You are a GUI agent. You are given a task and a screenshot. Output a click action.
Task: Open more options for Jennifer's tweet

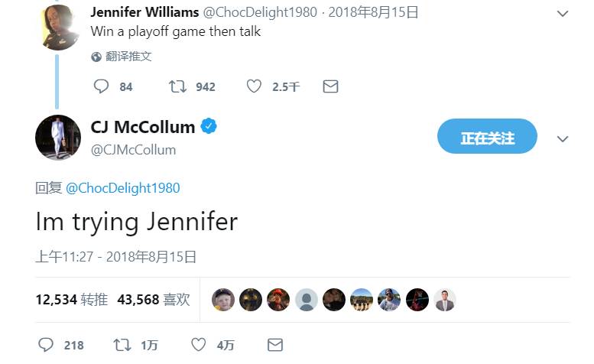click(563, 14)
